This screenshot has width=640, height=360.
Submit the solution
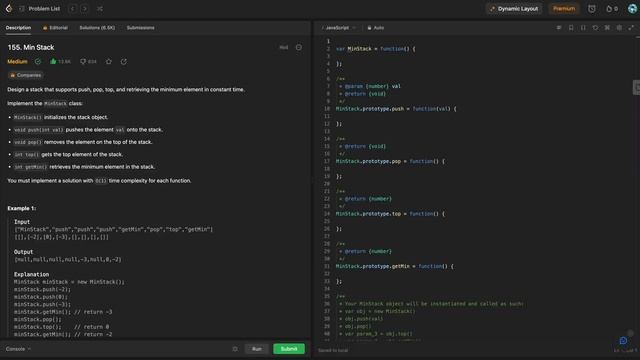click(289, 349)
